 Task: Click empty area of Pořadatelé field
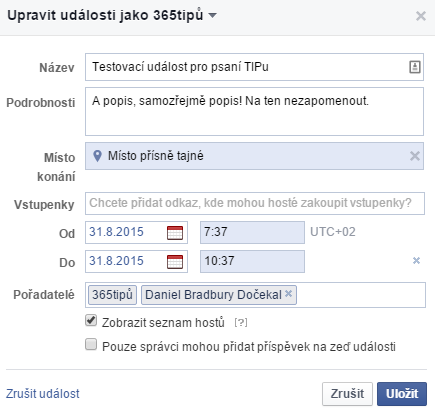tap(360, 295)
